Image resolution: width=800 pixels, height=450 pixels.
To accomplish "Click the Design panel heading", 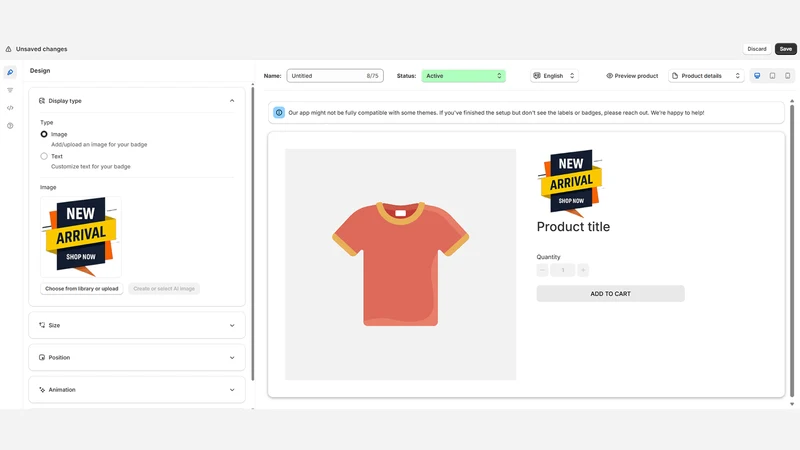I will 40,70.
